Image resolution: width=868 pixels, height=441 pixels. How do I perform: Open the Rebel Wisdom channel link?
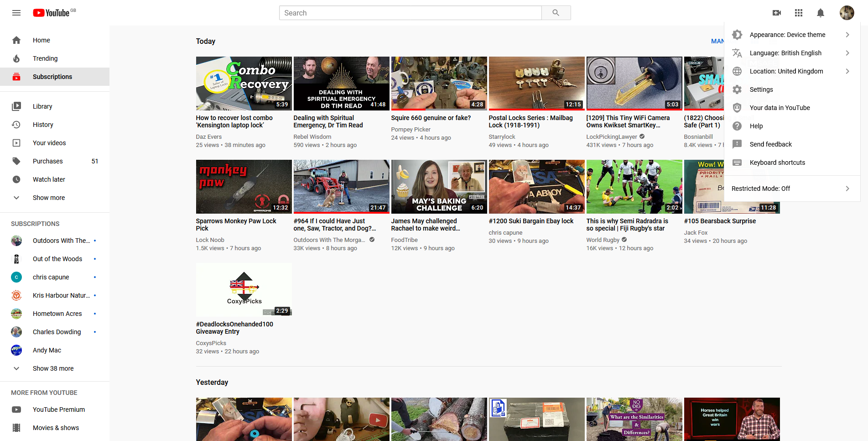(312, 137)
